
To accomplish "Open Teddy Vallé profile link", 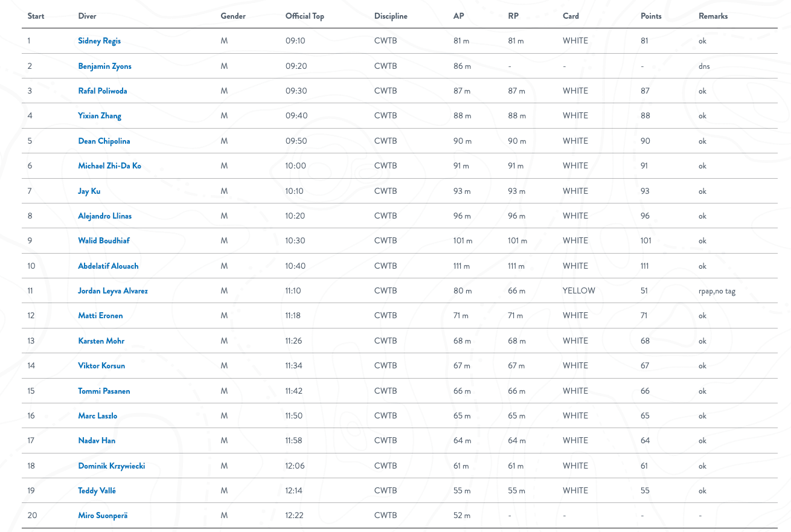I will click(97, 491).
